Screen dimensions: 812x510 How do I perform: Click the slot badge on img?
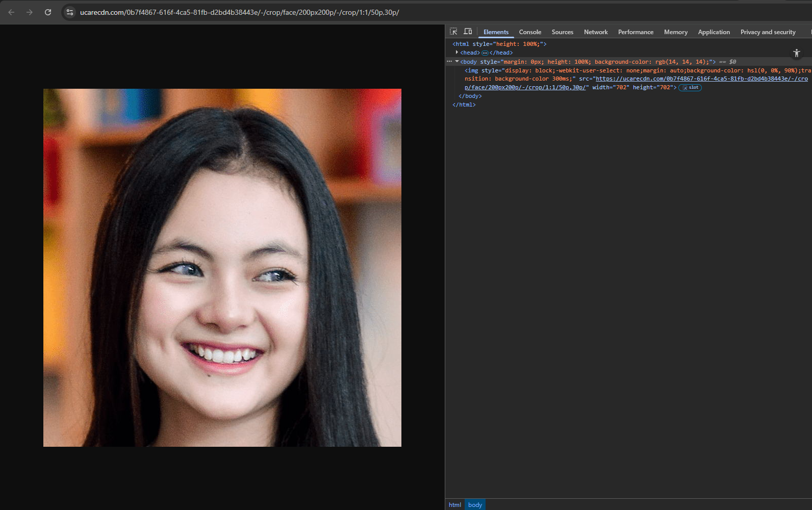pos(690,88)
